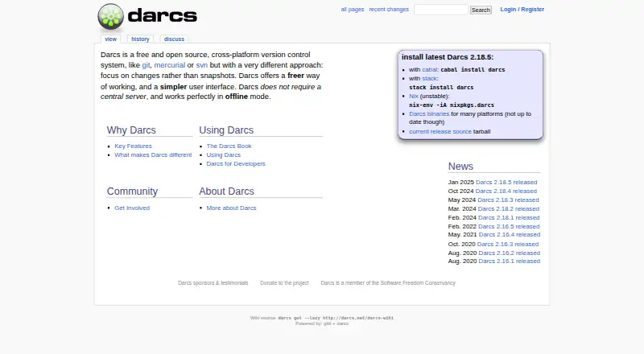The height and width of the screenshot is (354, 644).
Task: Click the News heading
Action: (x=460, y=167)
